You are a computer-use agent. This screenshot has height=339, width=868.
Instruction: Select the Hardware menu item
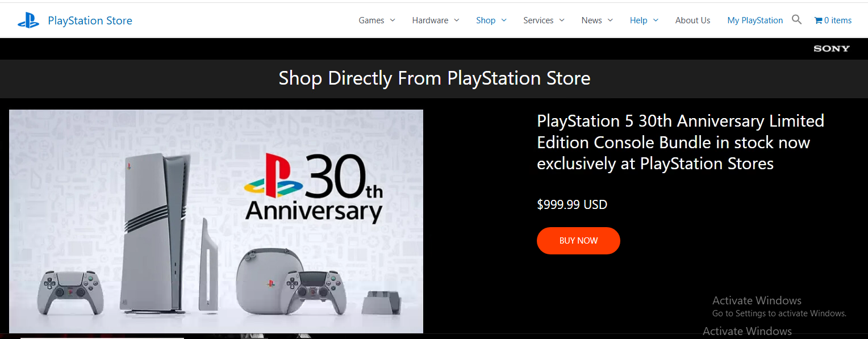click(x=430, y=20)
